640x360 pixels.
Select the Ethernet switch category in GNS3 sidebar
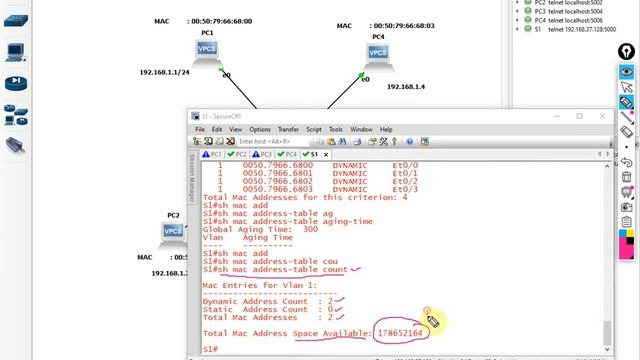(x=16, y=21)
